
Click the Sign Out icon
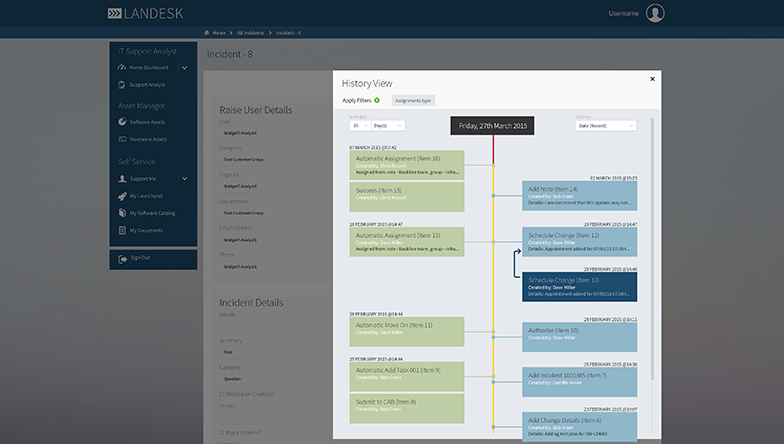pyautogui.click(x=122, y=257)
